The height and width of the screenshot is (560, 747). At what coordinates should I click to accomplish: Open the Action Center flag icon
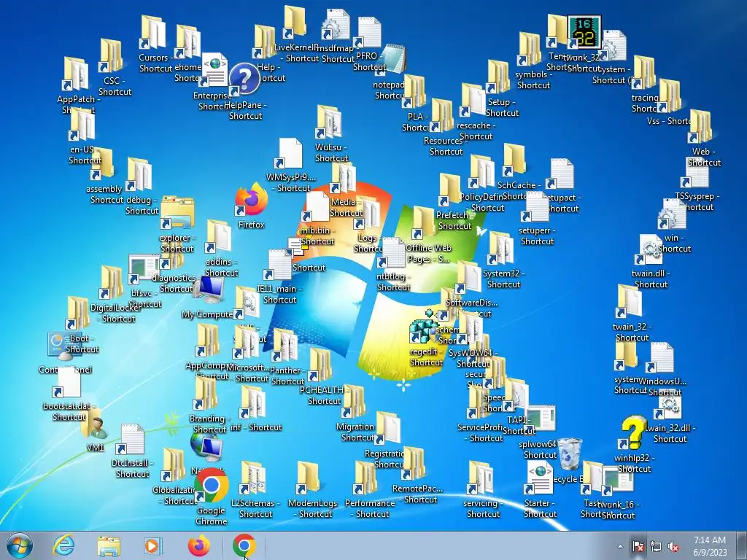[638, 546]
